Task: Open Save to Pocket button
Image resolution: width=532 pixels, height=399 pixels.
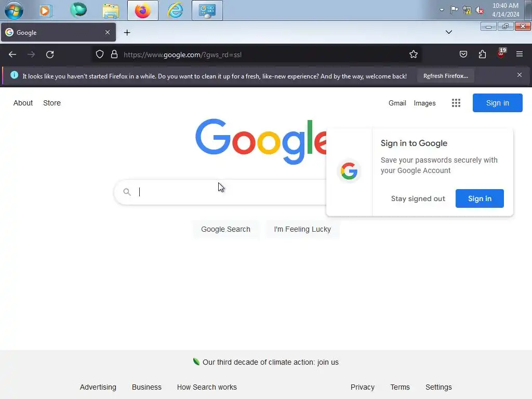Action: pyautogui.click(x=463, y=54)
